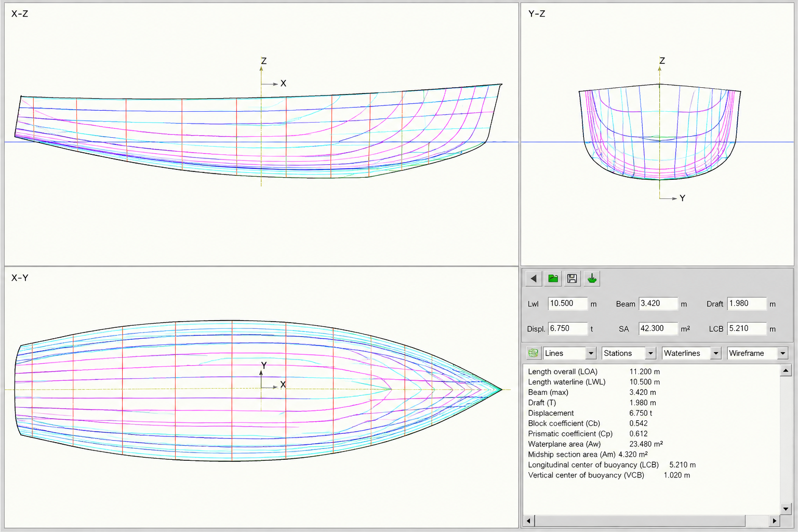
Task: Select the Draft input field
Action: (747, 303)
